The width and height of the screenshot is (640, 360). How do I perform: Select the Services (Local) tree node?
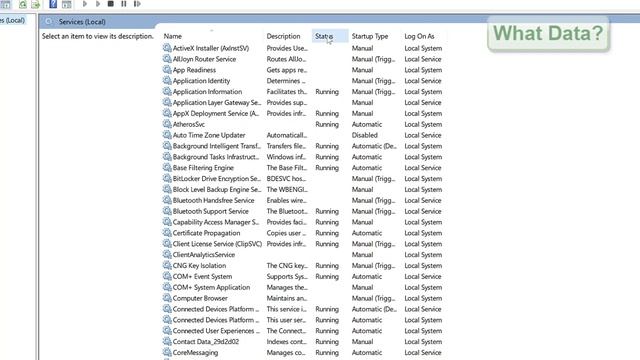pyautogui.click(x=13, y=20)
